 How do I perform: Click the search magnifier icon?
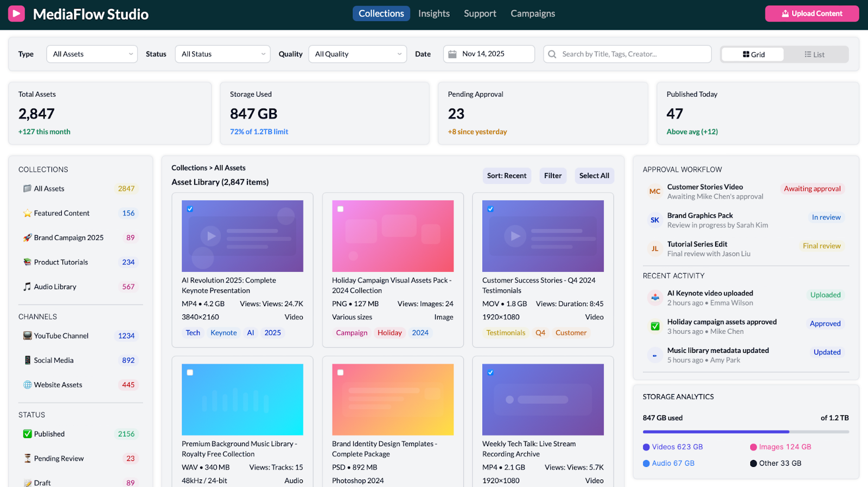[x=552, y=54]
